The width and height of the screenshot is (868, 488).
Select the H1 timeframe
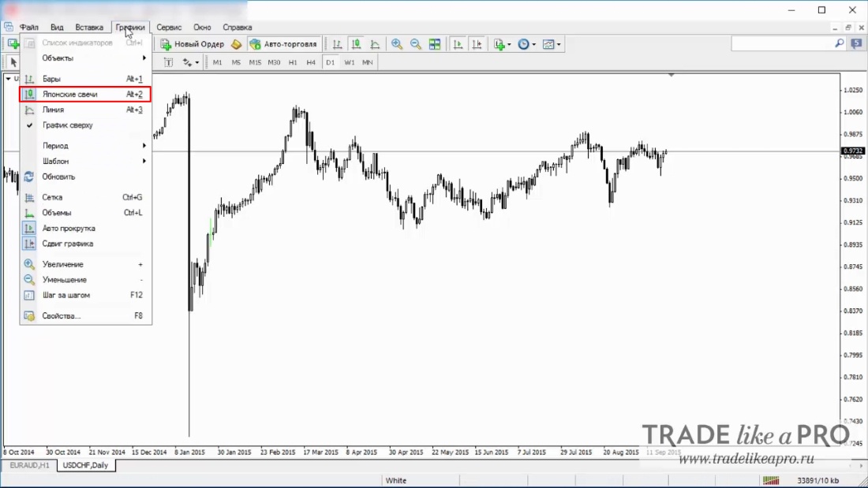point(293,62)
